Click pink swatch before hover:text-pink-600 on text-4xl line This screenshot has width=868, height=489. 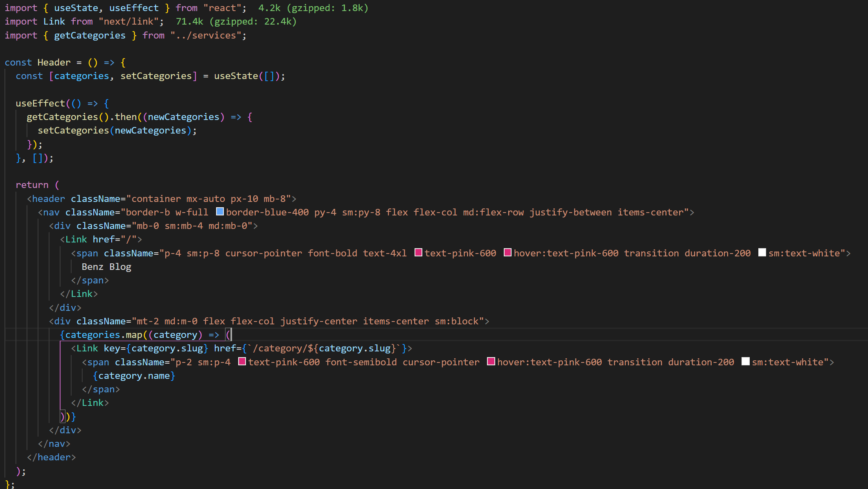507,253
